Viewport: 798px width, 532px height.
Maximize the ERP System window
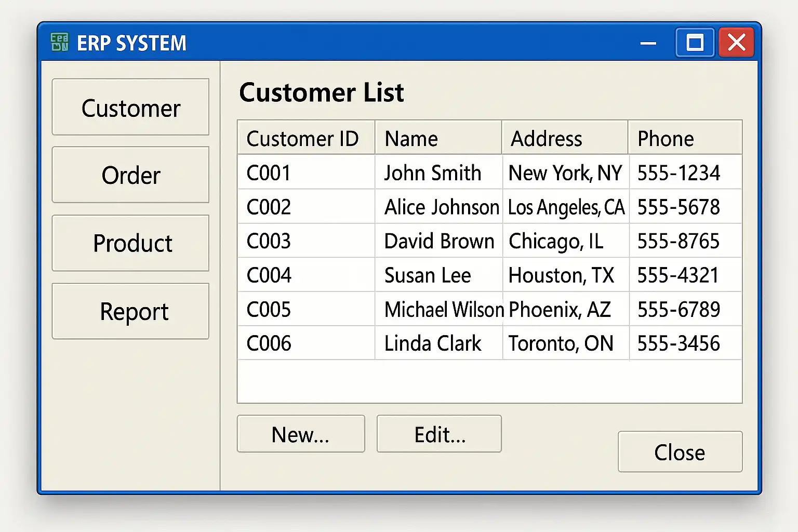click(695, 43)
